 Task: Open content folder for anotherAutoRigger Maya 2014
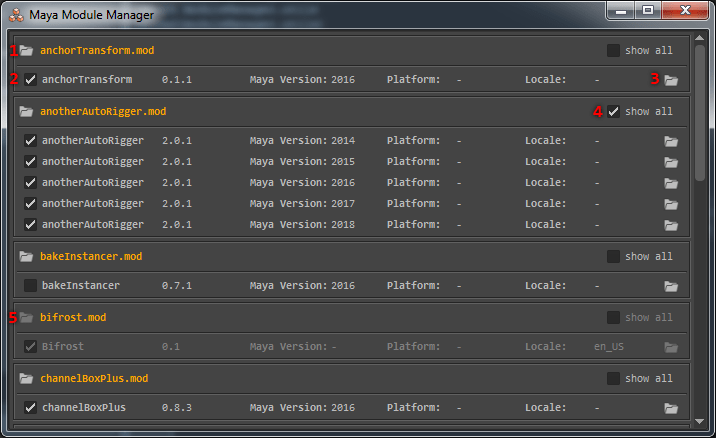click(671, 141)
